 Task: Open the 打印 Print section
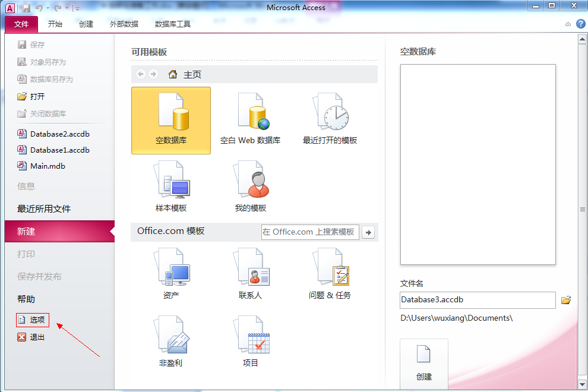pyautogui.click(x=26, y=254)
